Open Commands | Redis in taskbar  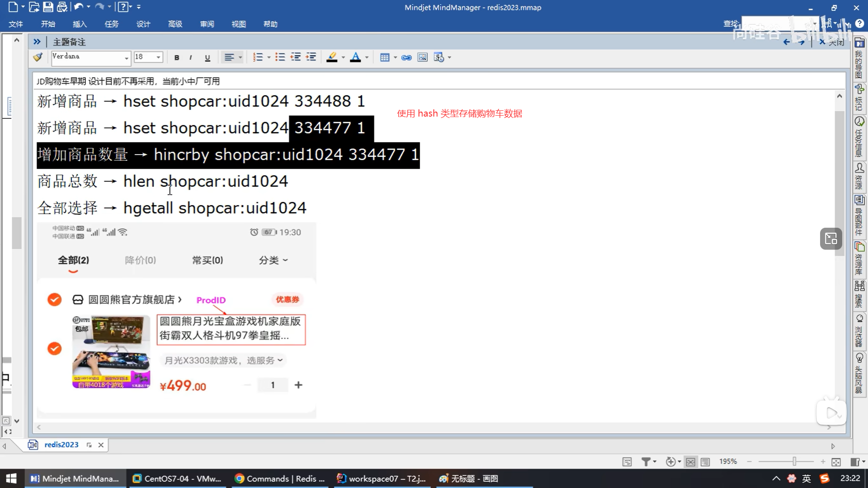point(280,479)
